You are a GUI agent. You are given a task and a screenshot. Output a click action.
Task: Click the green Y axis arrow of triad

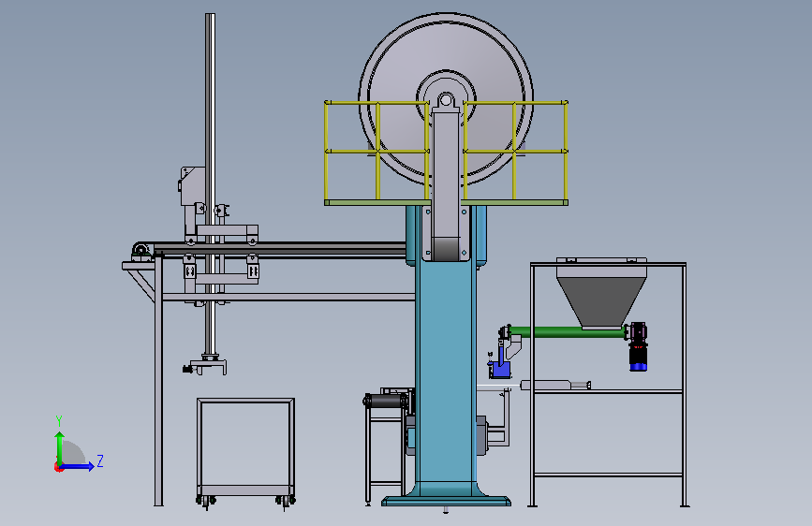coord(60,446)
